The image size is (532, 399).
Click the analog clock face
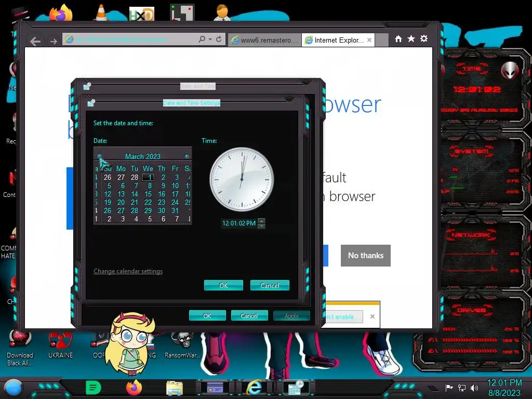pyautogui.click(x=242, y=179)
